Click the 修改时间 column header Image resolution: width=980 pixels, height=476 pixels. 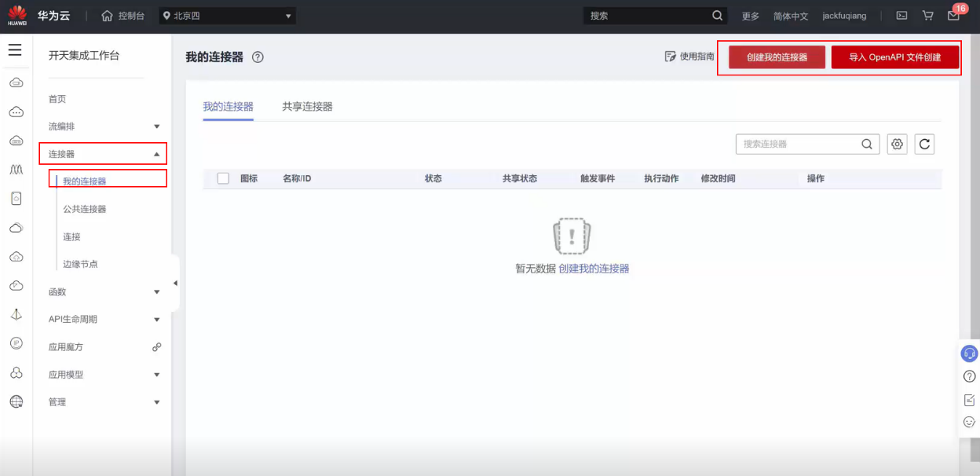[x=718, y=178]
